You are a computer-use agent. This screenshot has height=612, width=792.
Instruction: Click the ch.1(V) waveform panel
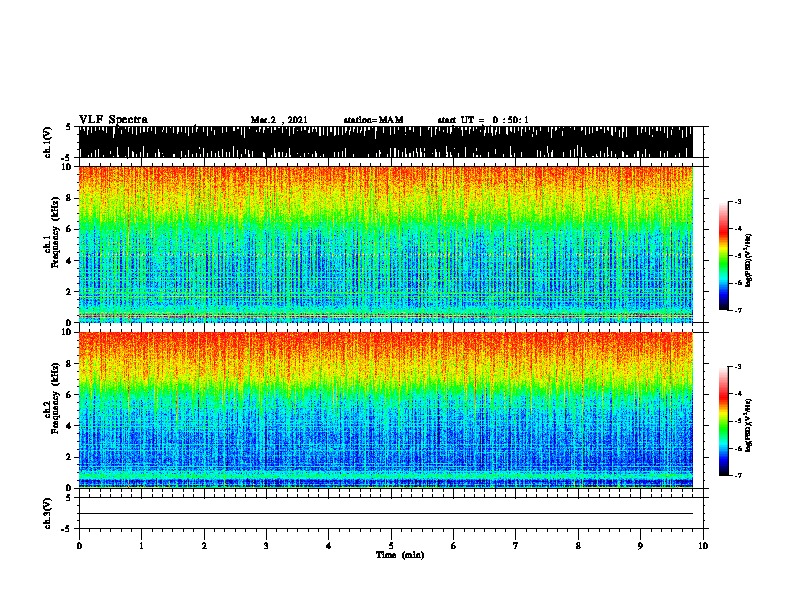385,142
